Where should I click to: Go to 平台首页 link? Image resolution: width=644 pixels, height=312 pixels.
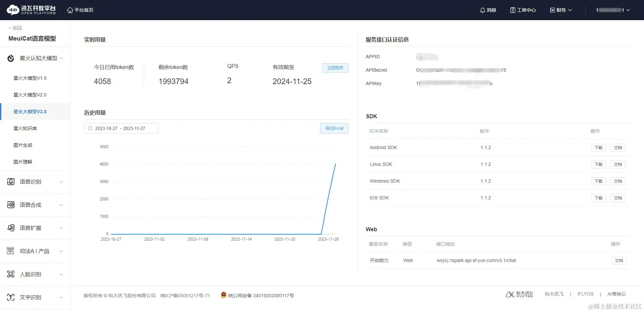[84, 10]
